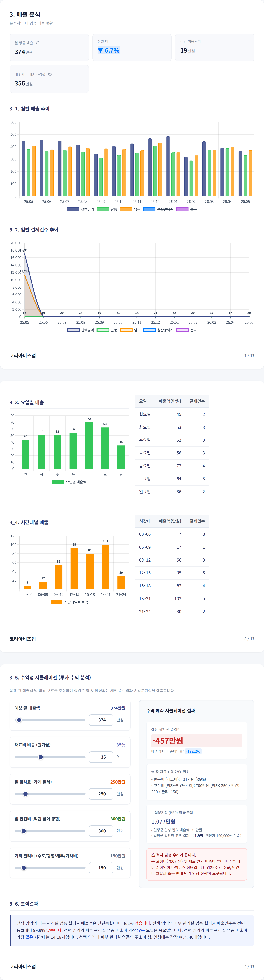Screen dimensions: 264x980
Task: Click warning triangle icon in 적자 발생 우려 box
Action: pyautogui.click(x=153, y=855)
